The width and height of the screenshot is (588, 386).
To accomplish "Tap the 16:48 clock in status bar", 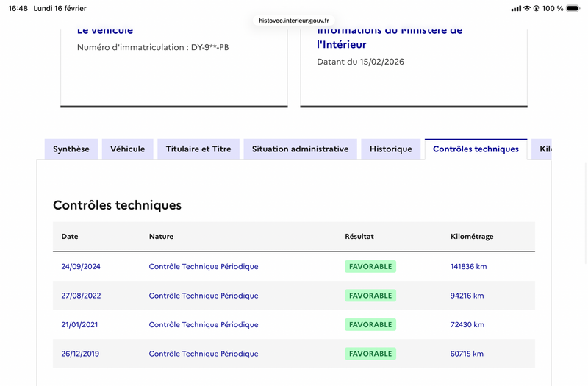I will (18, 8).
